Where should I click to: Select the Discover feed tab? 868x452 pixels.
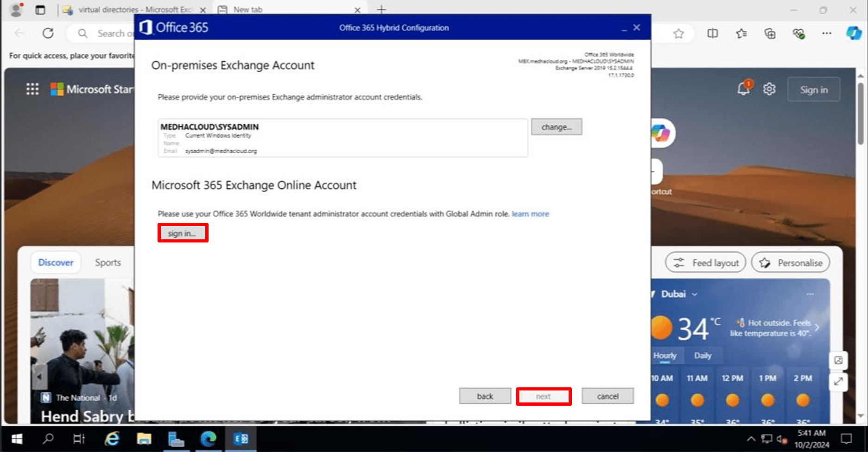pos(56,263)
